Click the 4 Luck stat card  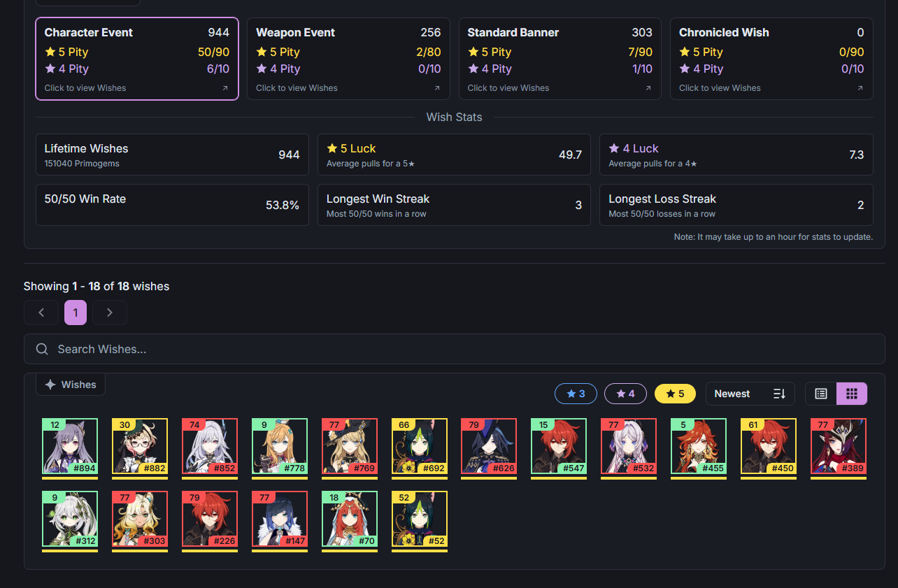[736, 155]
